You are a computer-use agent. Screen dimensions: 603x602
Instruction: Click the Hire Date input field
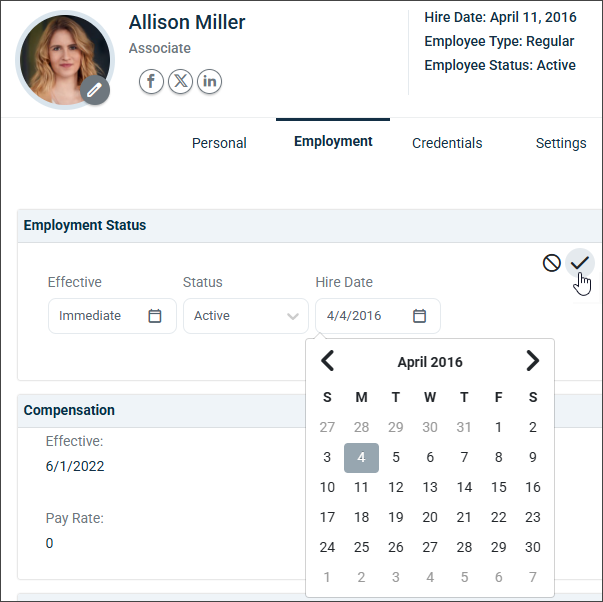tap(378, 316)
